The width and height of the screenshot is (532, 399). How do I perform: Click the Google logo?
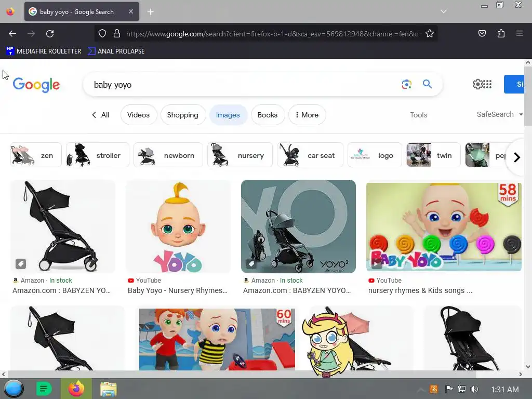click(36, 85)
